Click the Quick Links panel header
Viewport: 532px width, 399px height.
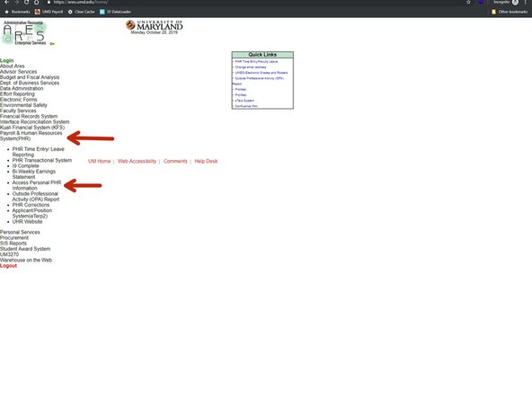tap(262, 55)
